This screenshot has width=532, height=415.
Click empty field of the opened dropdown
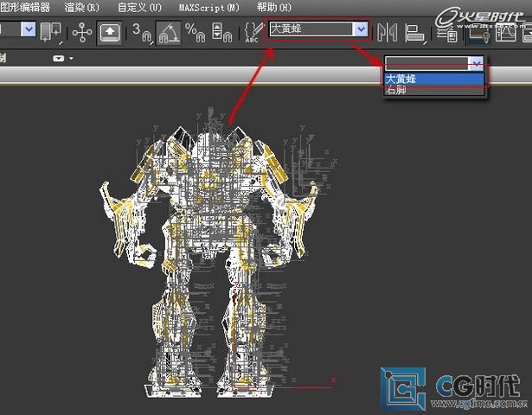426,63
